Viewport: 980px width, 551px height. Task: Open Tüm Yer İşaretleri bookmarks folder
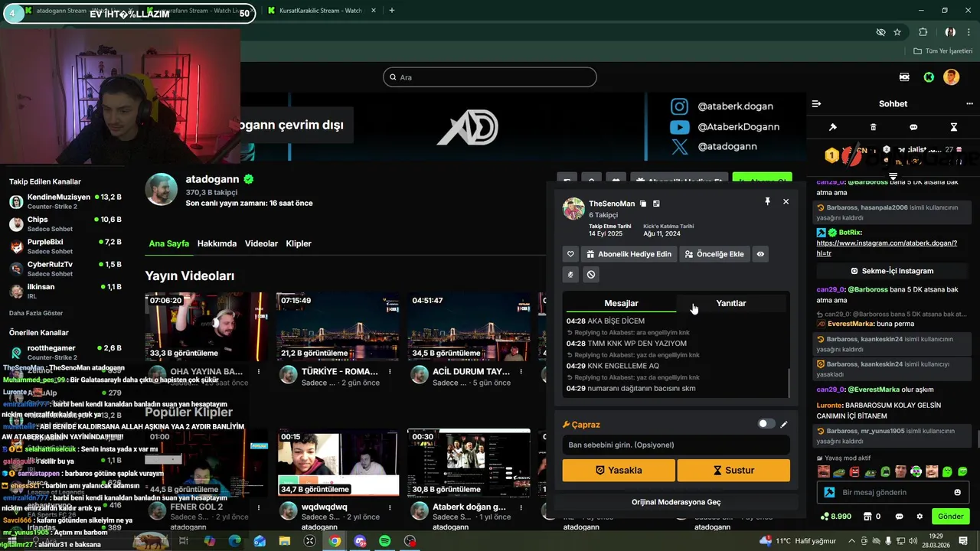[942, 51]
